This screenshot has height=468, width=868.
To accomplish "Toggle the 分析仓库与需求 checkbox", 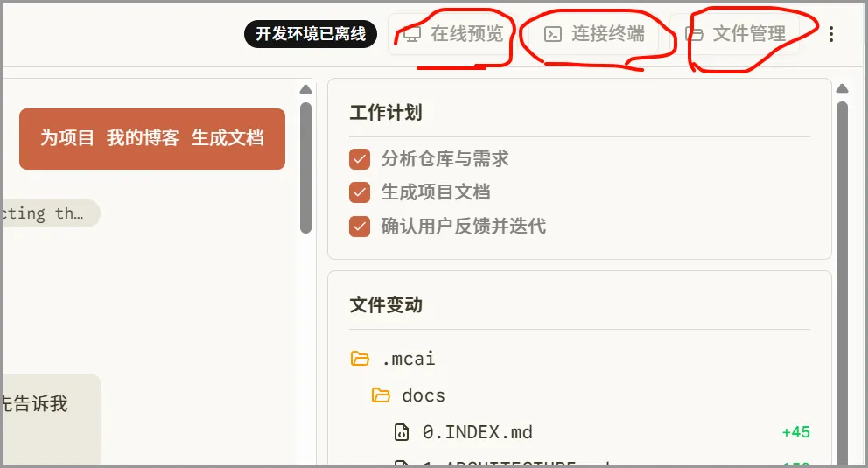I will (360, 158).
